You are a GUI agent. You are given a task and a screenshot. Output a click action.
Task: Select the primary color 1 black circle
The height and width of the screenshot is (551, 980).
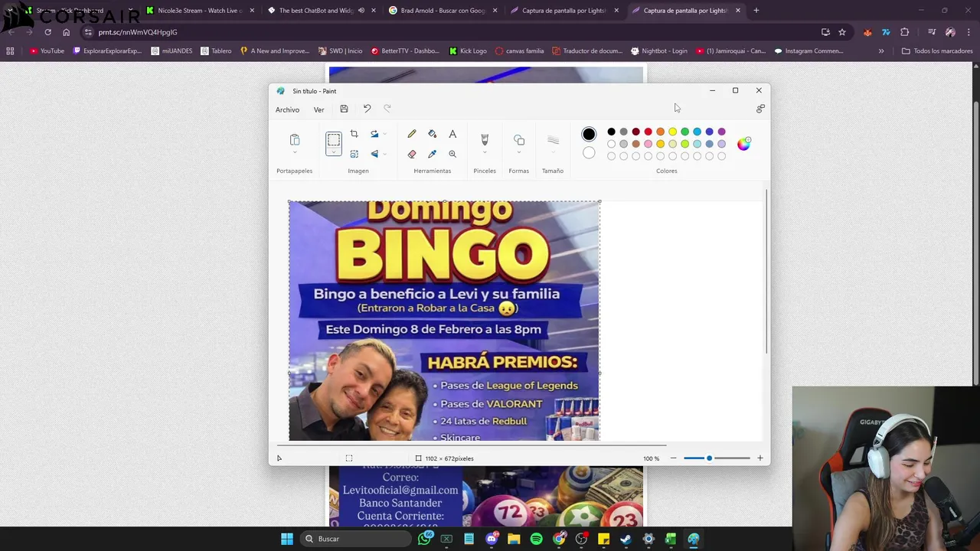[x=589, y=134]
